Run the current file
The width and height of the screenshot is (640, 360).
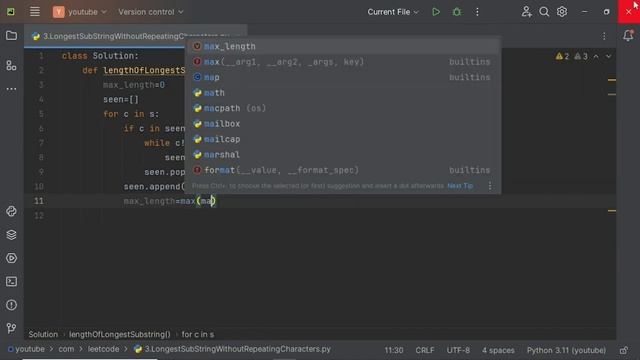point(436,12)
